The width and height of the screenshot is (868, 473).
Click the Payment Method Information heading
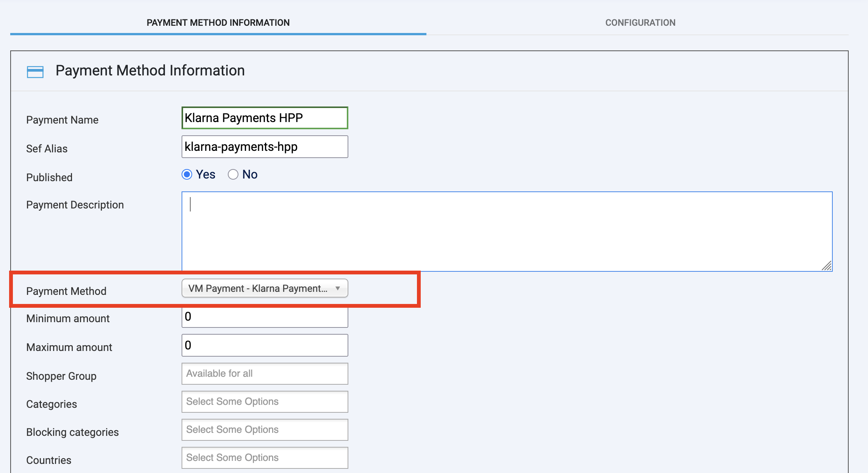[150, 70]
